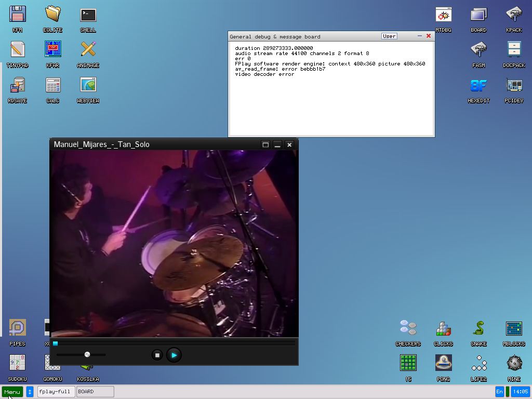Switch to the BOARD taskbar item

click(95, 392)
